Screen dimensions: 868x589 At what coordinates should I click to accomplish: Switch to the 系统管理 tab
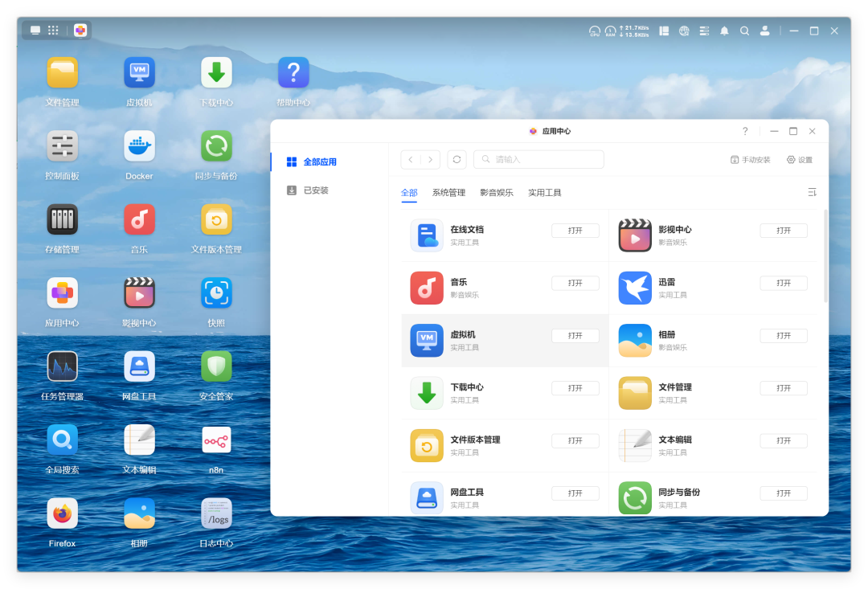tap(449, 193)
